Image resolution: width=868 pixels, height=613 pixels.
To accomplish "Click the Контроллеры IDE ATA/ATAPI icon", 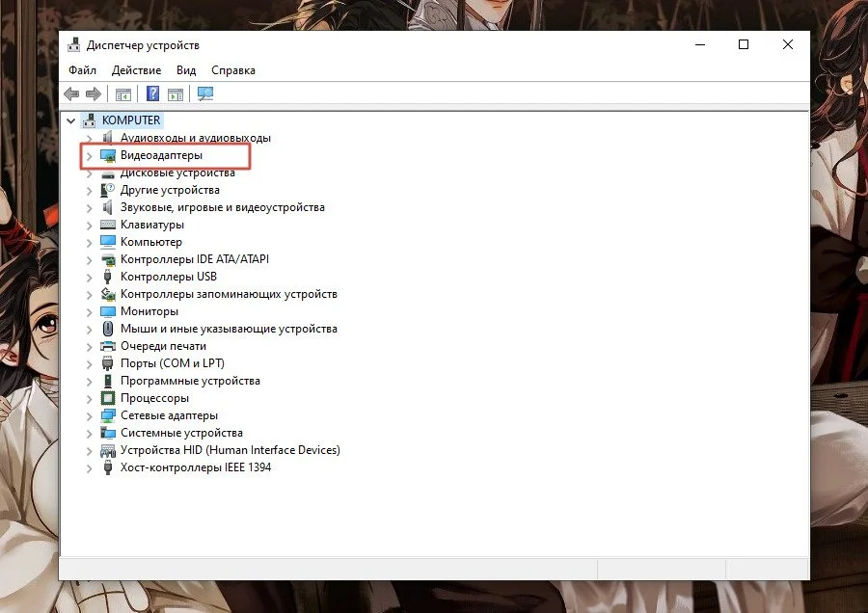I will click(x=108, y=259).
